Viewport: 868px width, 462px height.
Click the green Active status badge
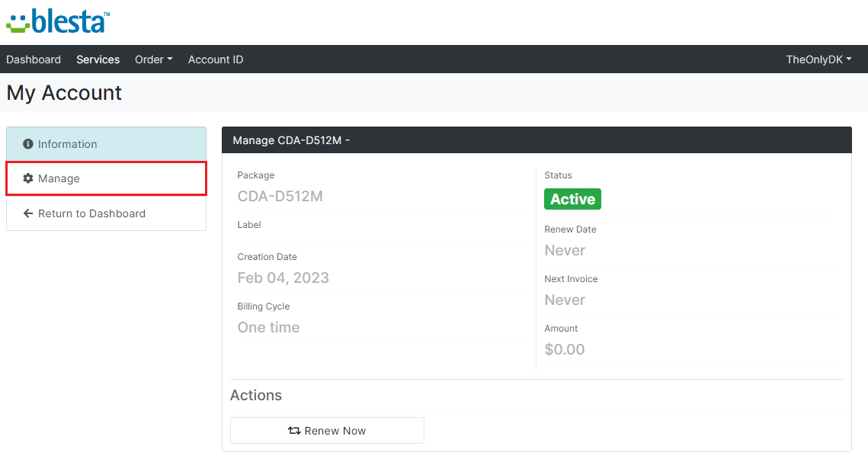click(572, 199)
